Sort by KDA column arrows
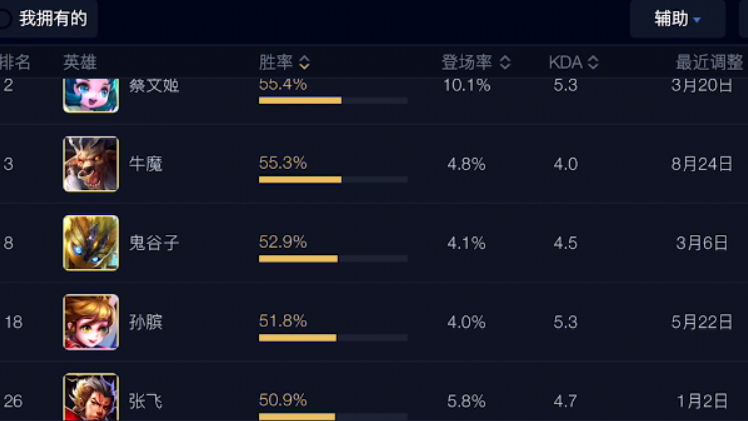This screenshot has height=421, width=748. (x=593, y=62)
